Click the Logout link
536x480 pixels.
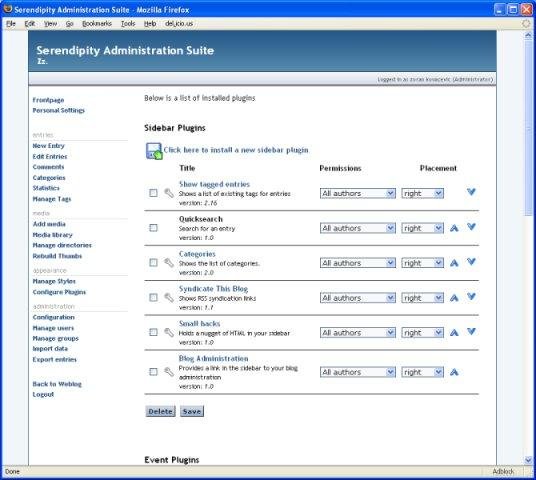point(43,394)
